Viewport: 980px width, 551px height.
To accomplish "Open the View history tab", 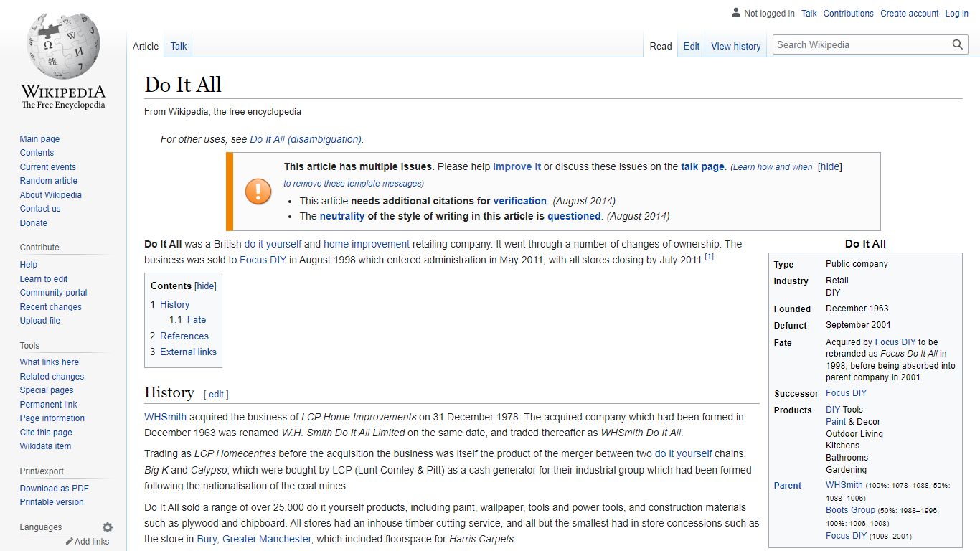I will [x=736, y=46].
